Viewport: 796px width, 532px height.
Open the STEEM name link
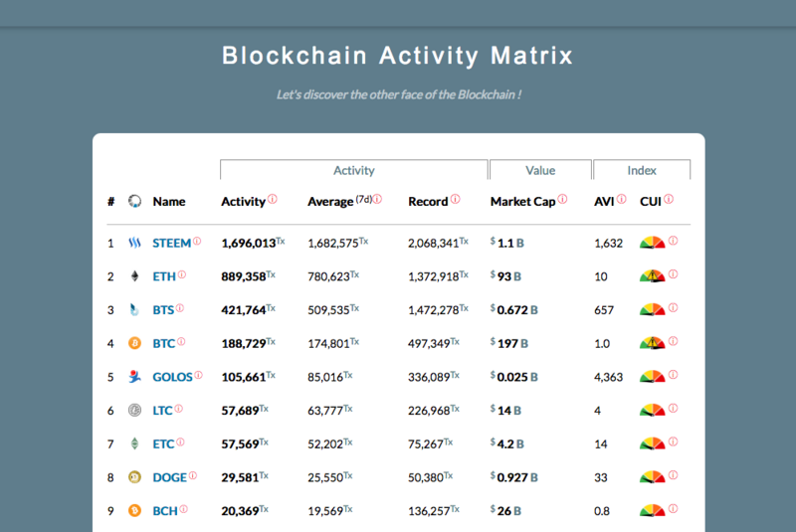171,243
